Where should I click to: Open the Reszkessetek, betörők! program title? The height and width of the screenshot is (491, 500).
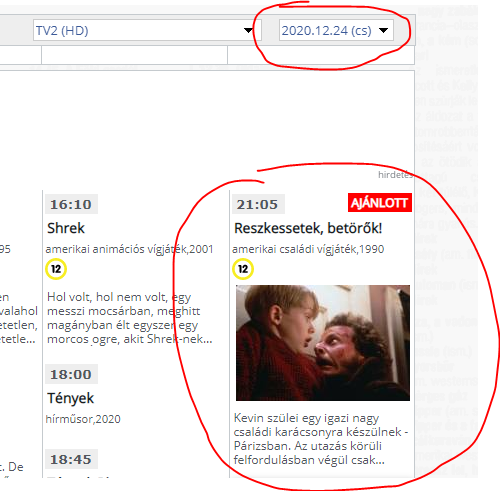(x=308, y=228)
